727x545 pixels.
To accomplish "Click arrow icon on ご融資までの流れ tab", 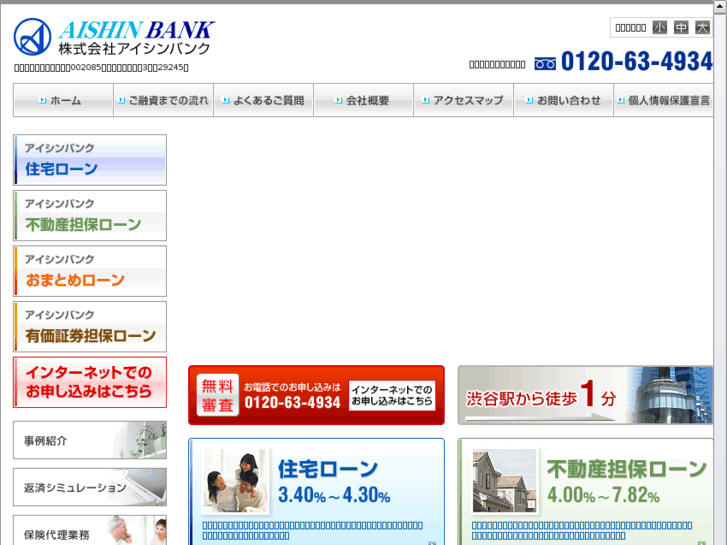I will pyautogui.click(x=121, y=100).
